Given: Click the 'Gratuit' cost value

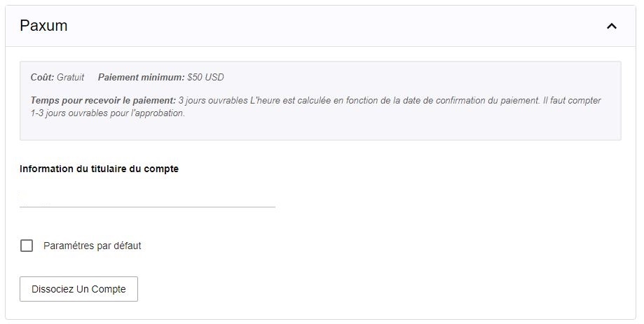Looking at the screenshot, I should coord(70,77).
